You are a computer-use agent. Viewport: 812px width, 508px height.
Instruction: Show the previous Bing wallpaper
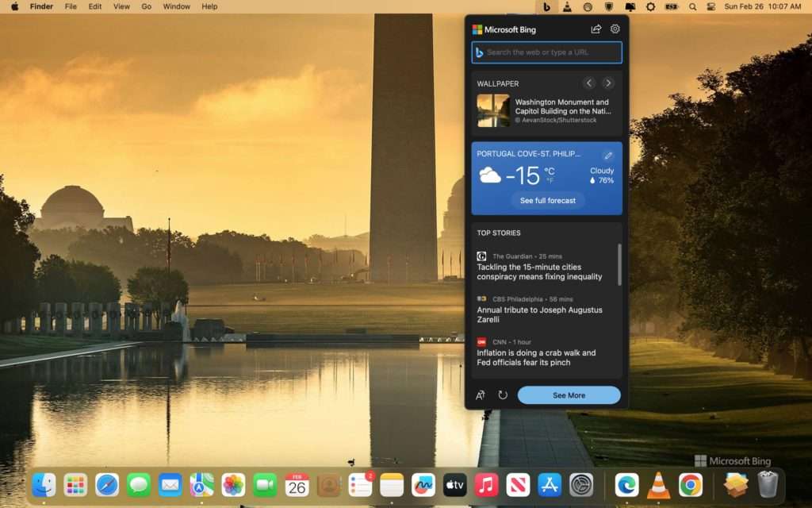pyautogui.click(x=589, y=83)
